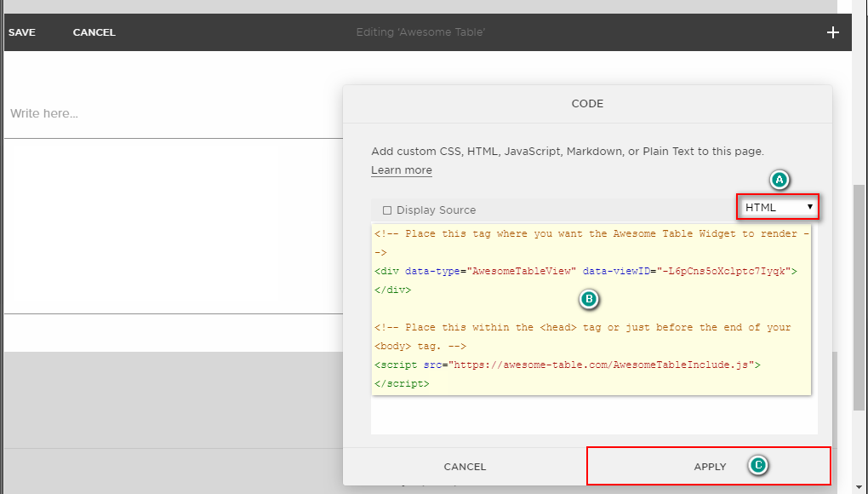Cancel editing in the top dark bar
This screenshot has width=868, height=494.
(94, 32)
